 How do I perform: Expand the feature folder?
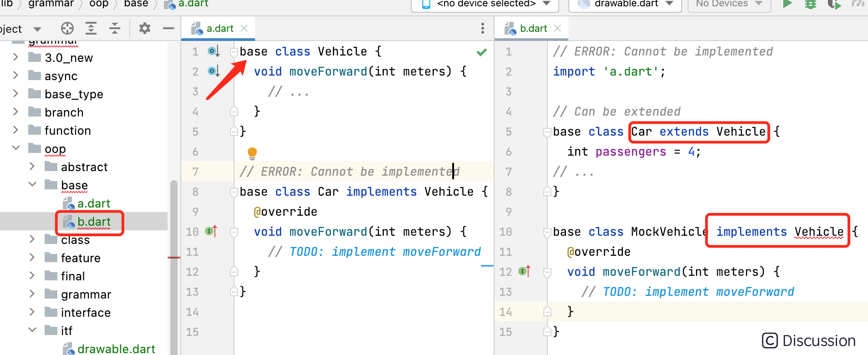click(32, 258)
